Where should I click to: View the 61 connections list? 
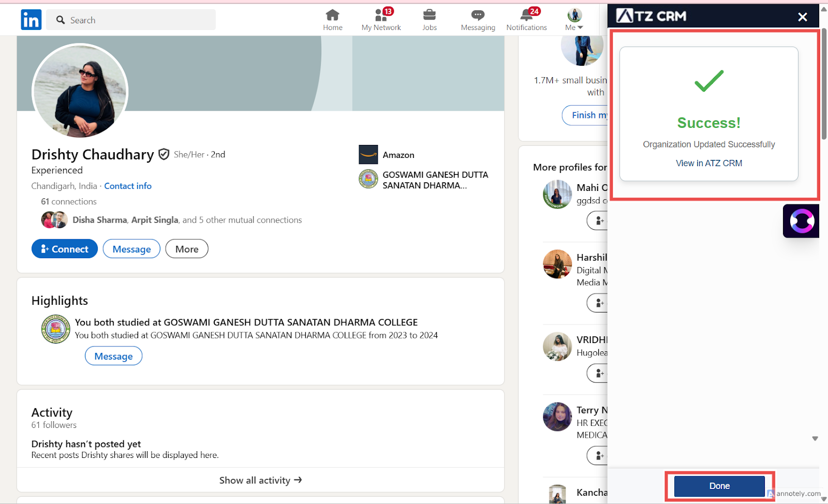(69, 201)
